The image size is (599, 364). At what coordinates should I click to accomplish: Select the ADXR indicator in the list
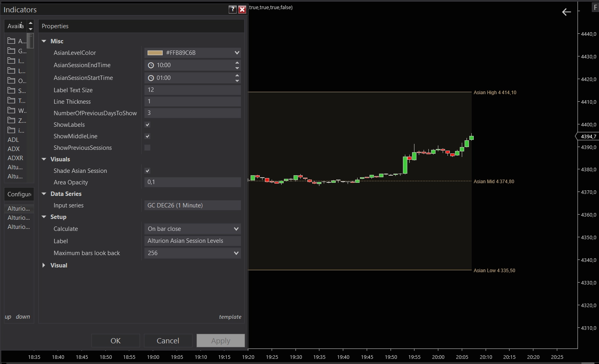coord(16,158)
